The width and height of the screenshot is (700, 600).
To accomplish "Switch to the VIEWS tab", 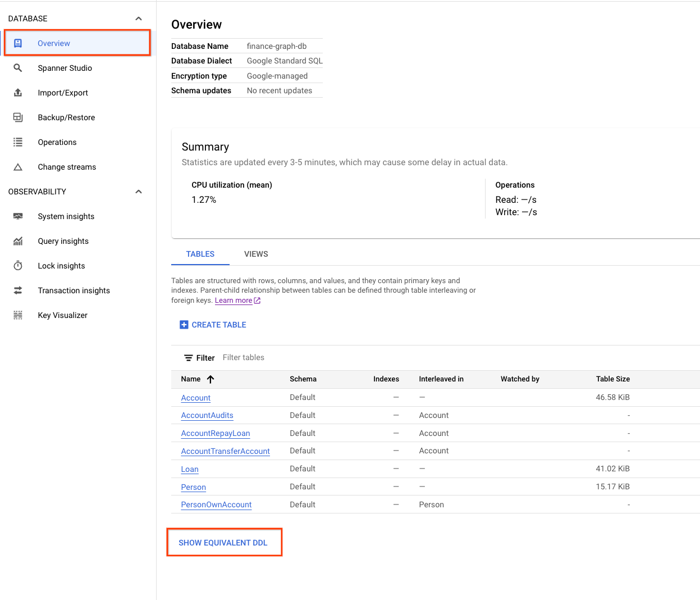I will pyautogui.click(x=256, y=254).
